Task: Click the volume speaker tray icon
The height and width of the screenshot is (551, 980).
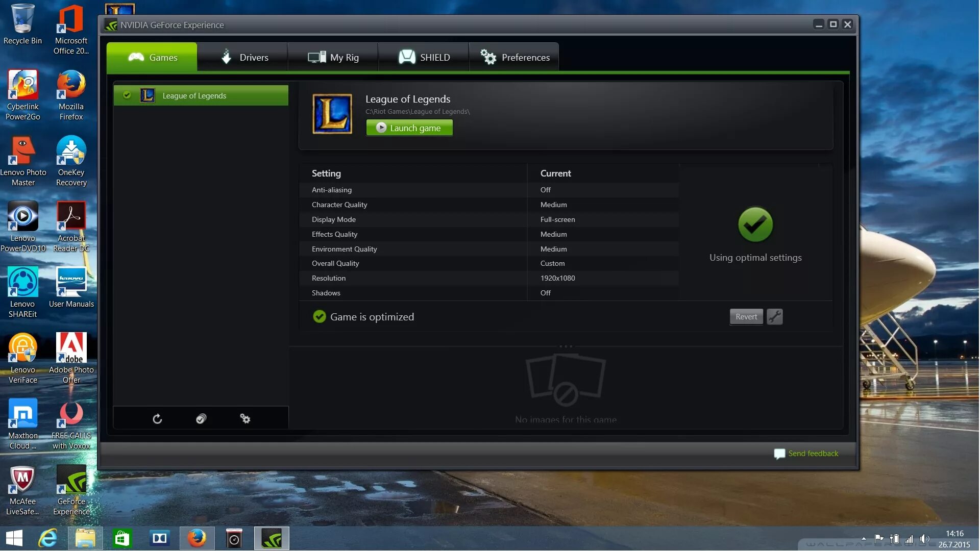Action: coord(924,539)
